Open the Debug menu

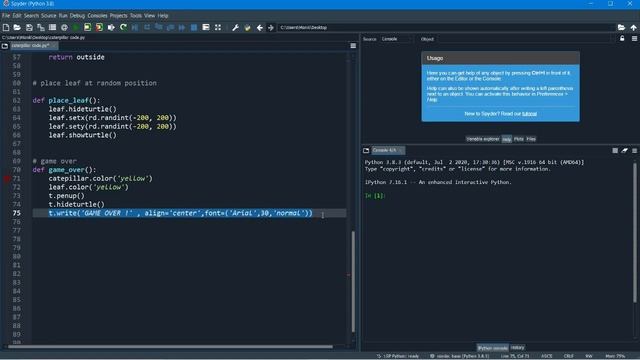[77, 16]
